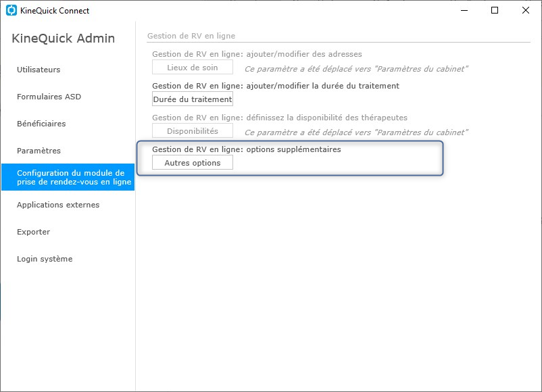
Task: Maximize the KineQuick Connect window
Action: [495, 10]
